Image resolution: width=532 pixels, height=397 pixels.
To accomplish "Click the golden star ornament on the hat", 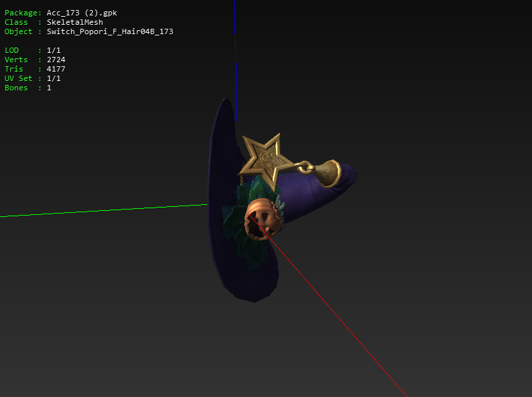I will 265,161.
